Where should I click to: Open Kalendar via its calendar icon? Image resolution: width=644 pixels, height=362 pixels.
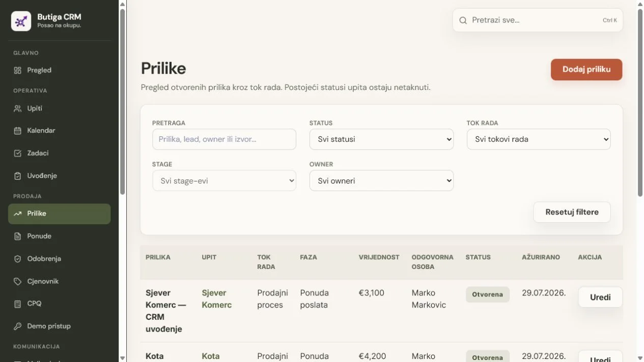pyautogui.click(x=18, y=131)
